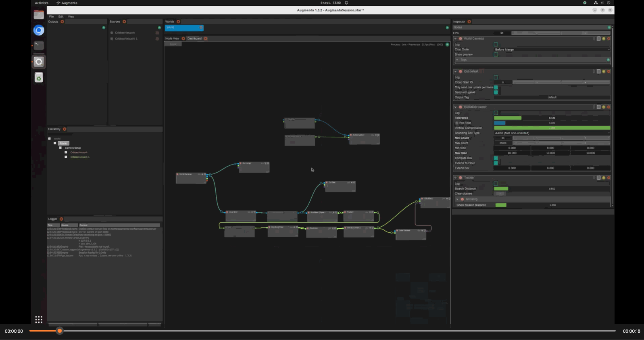Collapse the Camera Setup hierarchy item
644x340 pixels.
click(60, 148)
